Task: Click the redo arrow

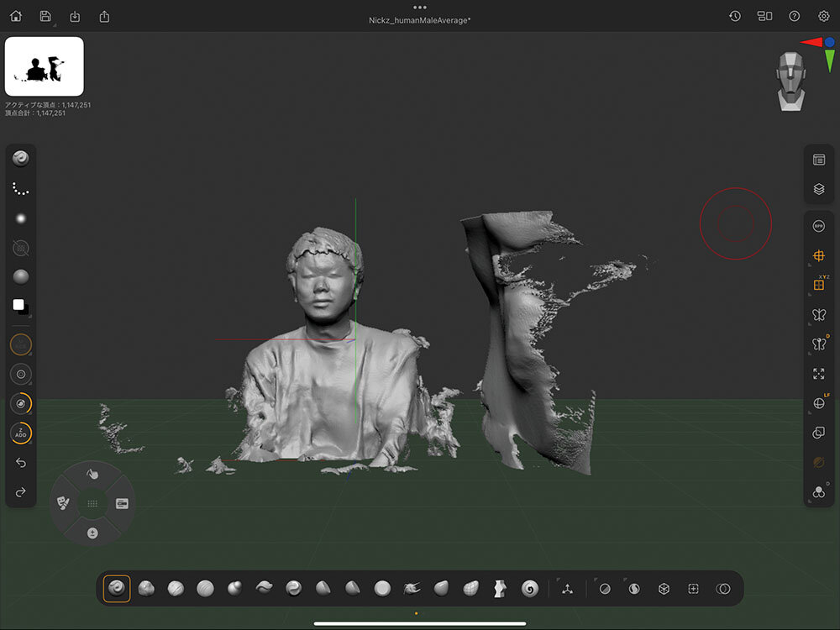Action: [21, 492]
